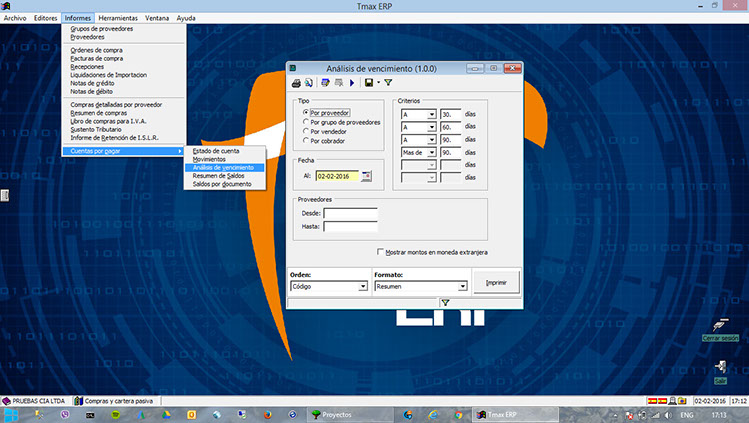Image resolution: width=749 pixels, height=423 pixels.
Task: Enable Mostrar montos en moneda extranjera
Action: 381,252
